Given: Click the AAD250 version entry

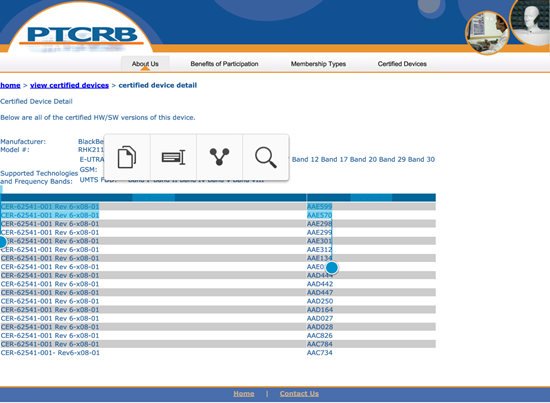Looking at the screenshot, I should [x=320, y=301].
